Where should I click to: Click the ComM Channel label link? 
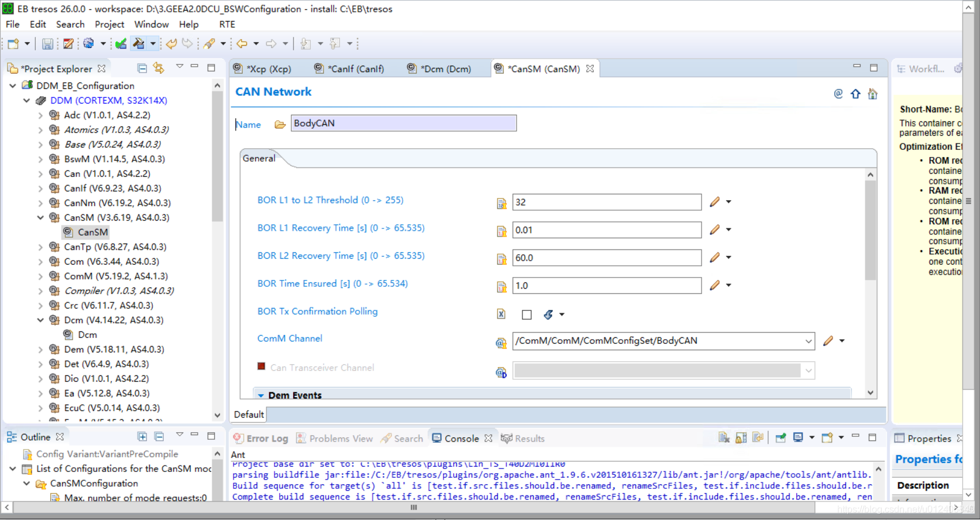(290, 338)
